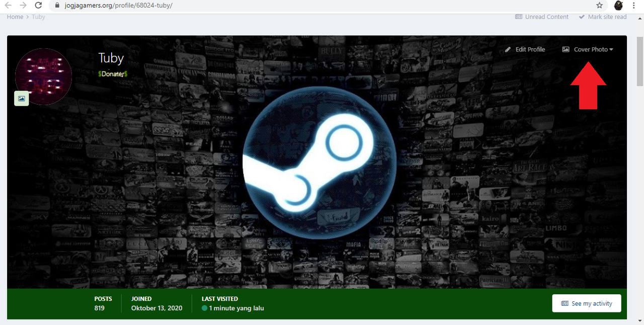
Task: Click the browser back arrow
Action: pos(8,6)
